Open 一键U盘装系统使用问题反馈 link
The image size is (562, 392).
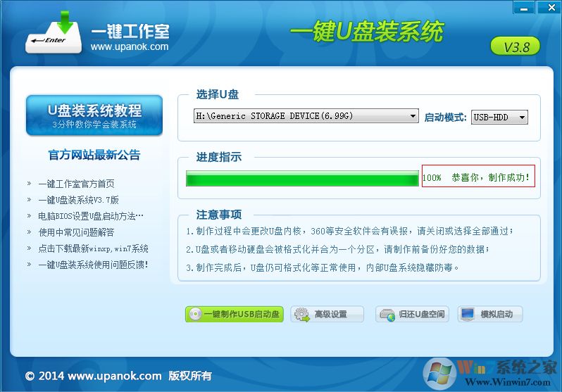93,265
